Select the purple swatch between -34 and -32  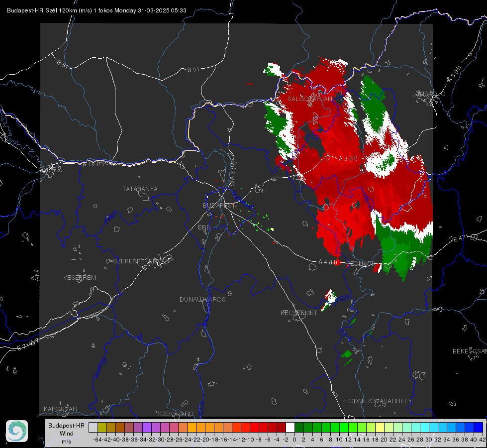click(147, 427)
